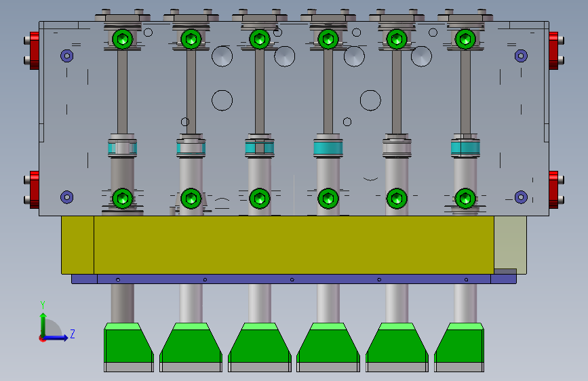Select the blue-purple plate beneath the yellow block
This screenshot has width=588, height=381.
[x=294, y=279]
